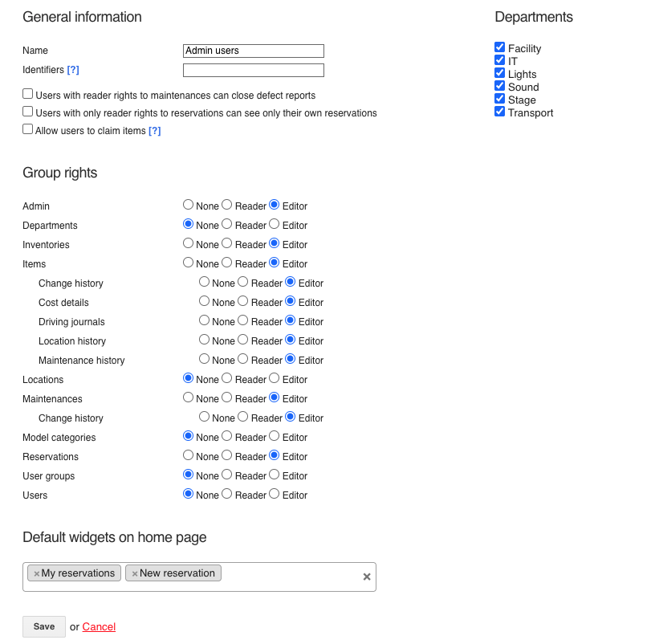This screenshot has width=655, height=644.
Task: Open help for Allow users to claim items
Action: [x=155, y=130]
